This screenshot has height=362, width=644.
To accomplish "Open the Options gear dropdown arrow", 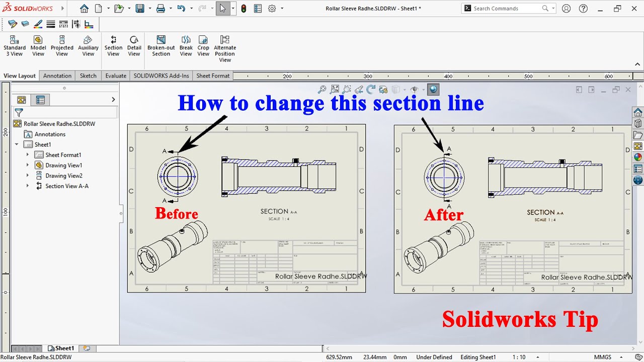I will [x=282, y=9].
